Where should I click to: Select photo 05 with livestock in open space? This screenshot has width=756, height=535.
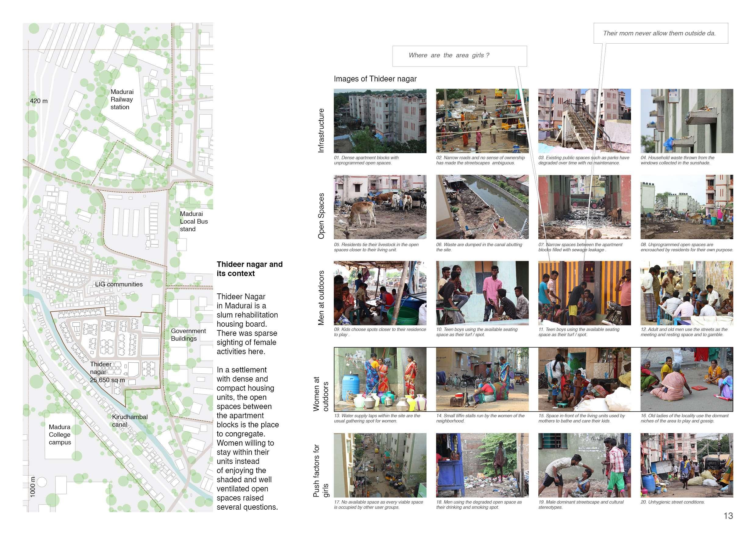380,206
